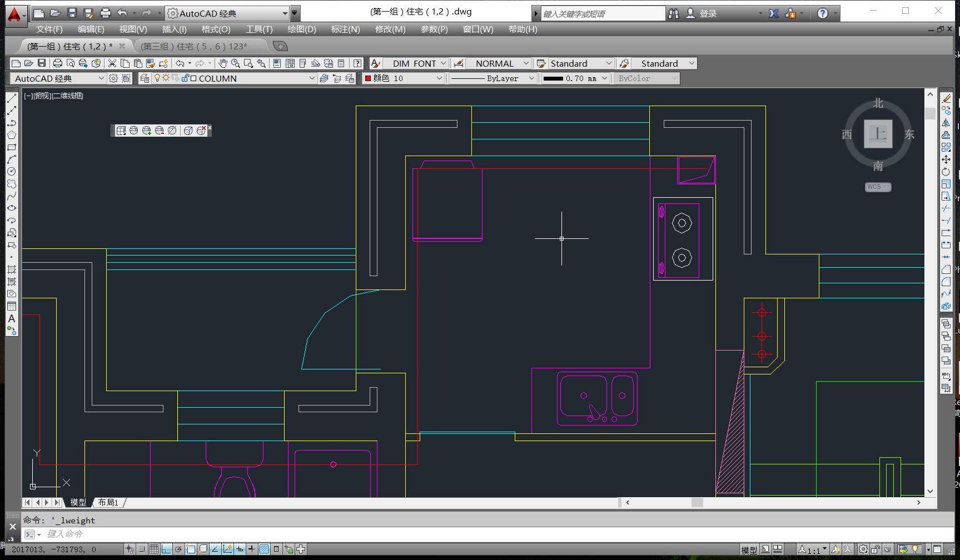960x560 pixels.
Task: Expand the 0.70 mm lineweight dropdown
Action: [x=604, y=78]
